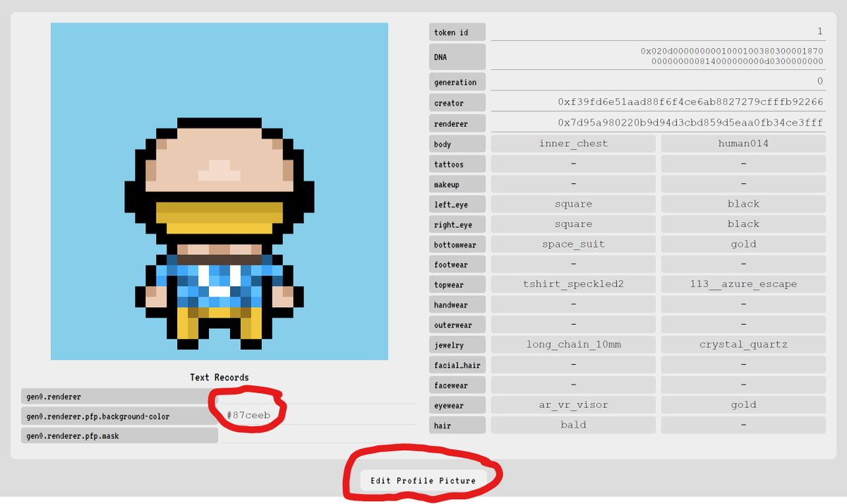The width and height of the screenshot is (847, 504).
Task: Click the creator address 0xf39fd6e5…
Action: coord(658,102)
